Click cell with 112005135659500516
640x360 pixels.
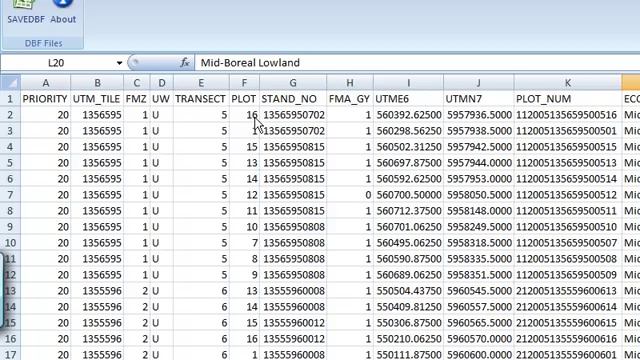pyautogui.click(x=568, y=115)
